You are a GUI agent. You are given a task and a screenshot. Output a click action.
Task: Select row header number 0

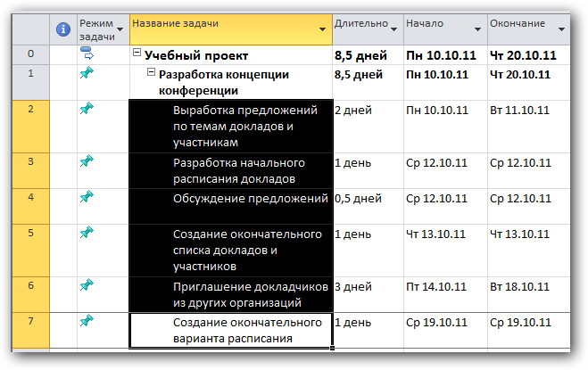30,54
